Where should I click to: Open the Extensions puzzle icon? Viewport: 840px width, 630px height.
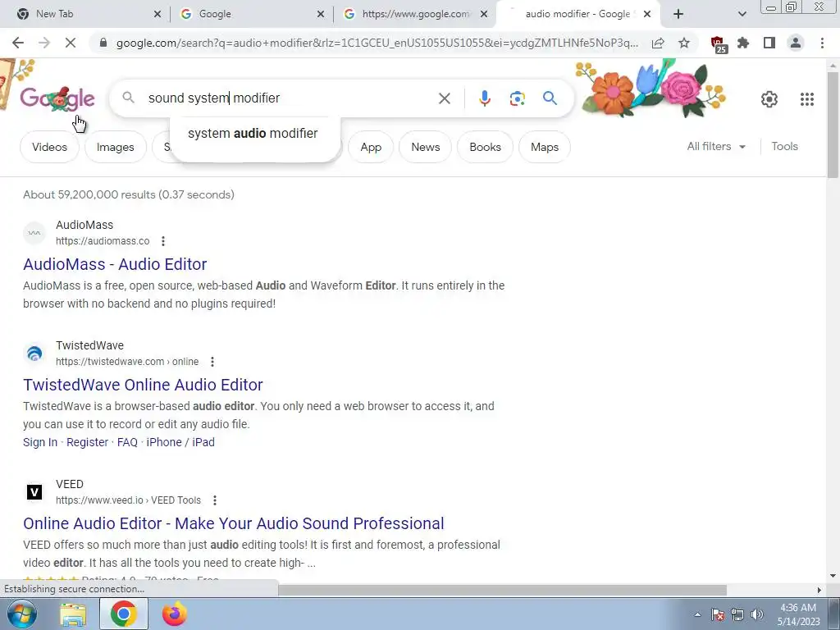pos(743,43)
